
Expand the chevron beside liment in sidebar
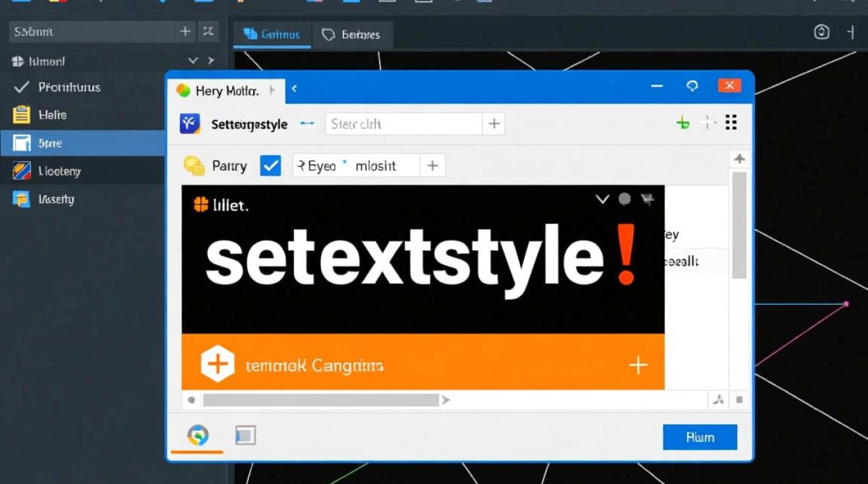(x=192, y=61)
